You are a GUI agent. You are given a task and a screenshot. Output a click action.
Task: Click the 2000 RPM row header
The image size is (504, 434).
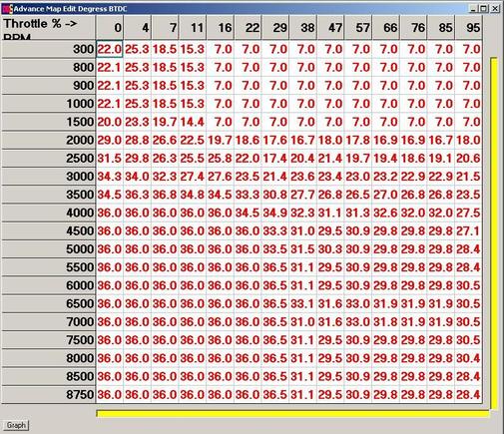click(49, 140)
